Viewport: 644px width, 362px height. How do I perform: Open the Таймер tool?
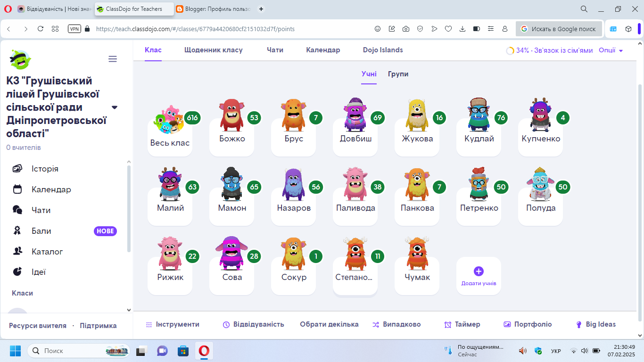462,324
